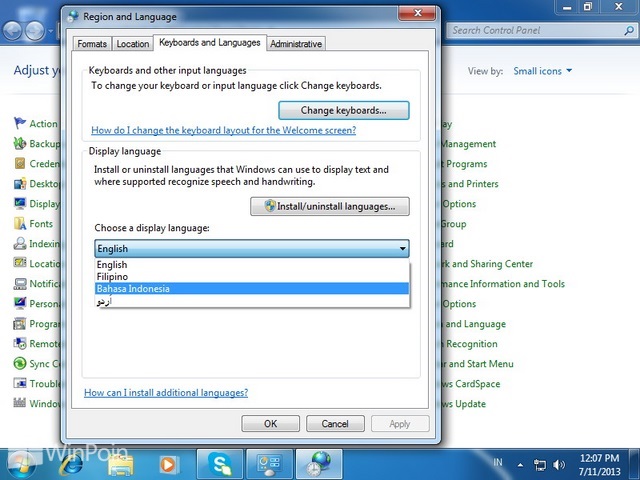
Task: Close the Region and Language dialog
Action: (x=417, y=13)
